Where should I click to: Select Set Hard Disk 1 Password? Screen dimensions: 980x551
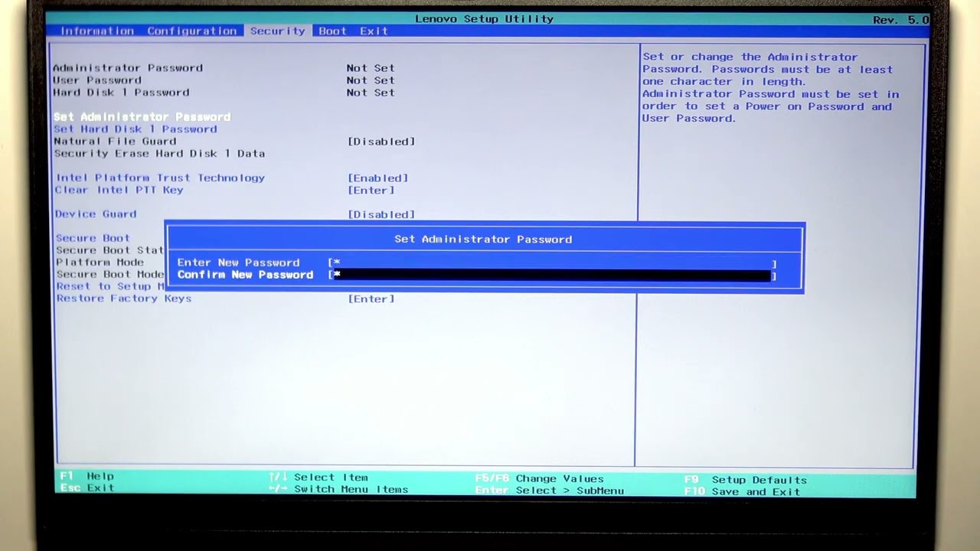coord(136,129)
